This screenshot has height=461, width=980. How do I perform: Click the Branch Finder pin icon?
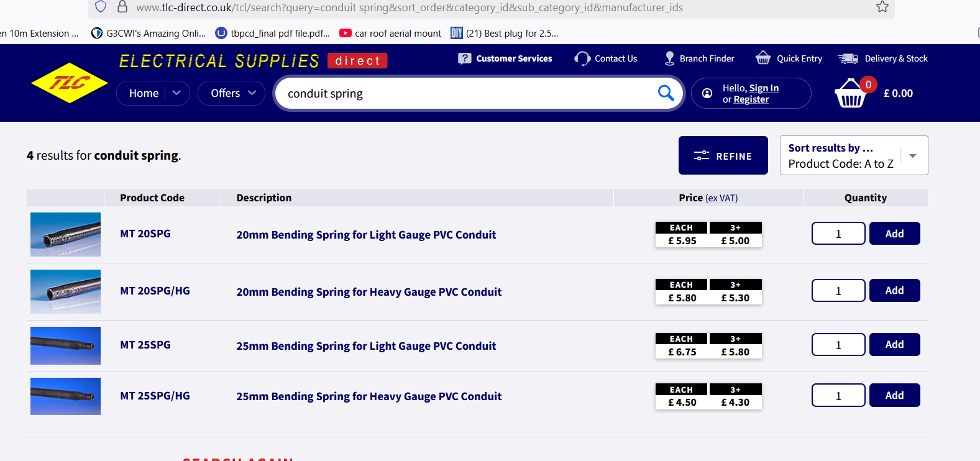tap(669, 58)
